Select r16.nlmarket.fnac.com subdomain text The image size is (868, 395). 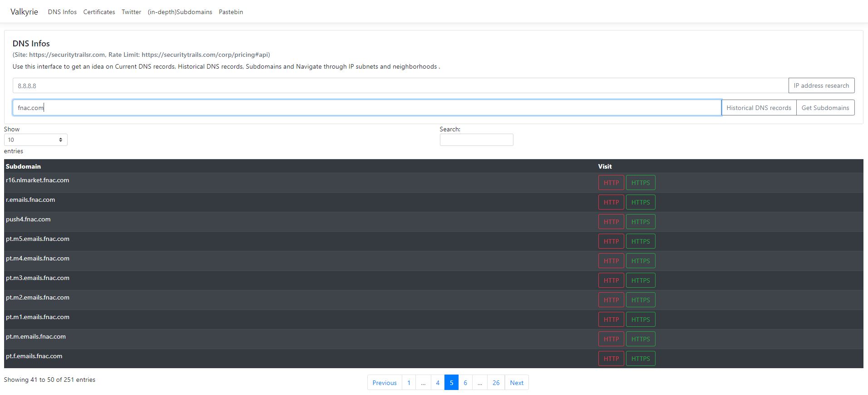(37, 180)
